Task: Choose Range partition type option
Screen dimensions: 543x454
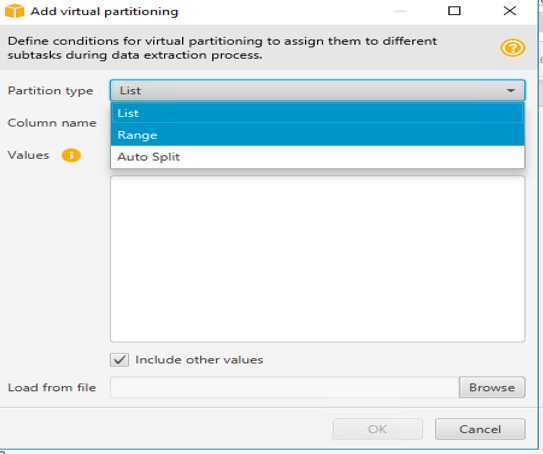Action: click(317, 135)
